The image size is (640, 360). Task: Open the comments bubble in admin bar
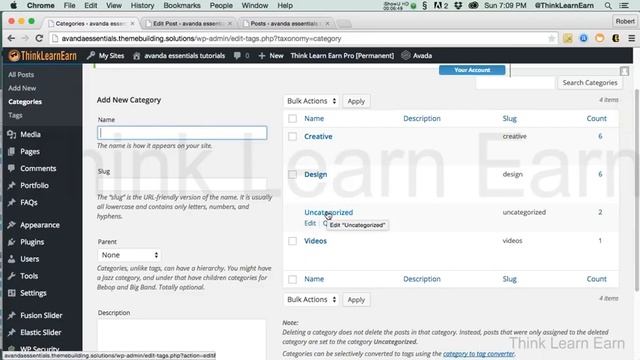[x=237, y=56]
